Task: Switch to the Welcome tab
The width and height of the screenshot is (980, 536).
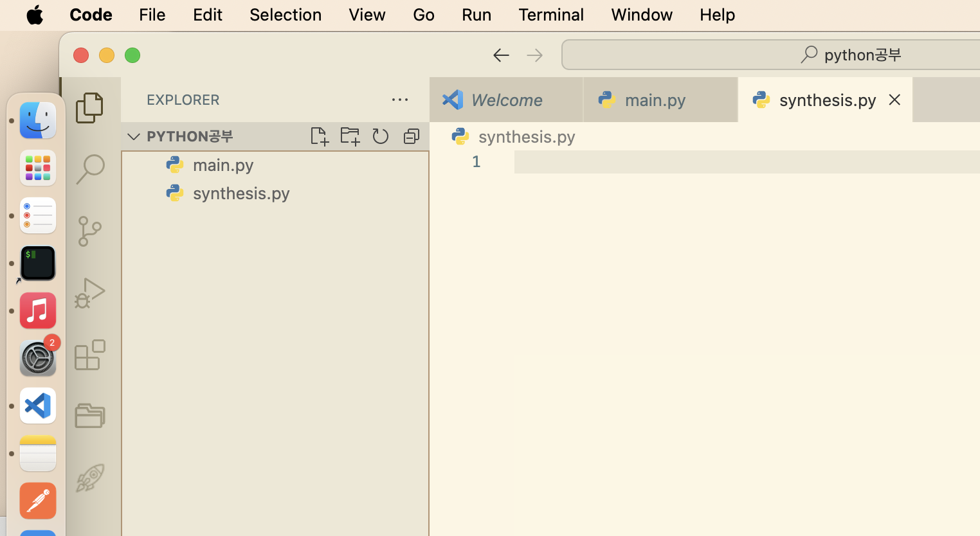Action: coord(507,100)
